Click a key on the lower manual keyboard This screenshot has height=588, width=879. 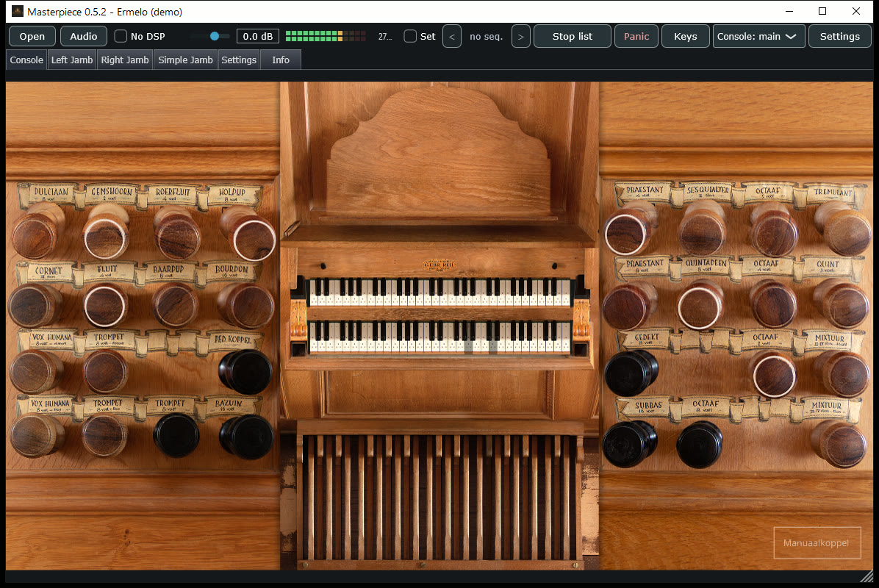440,337
